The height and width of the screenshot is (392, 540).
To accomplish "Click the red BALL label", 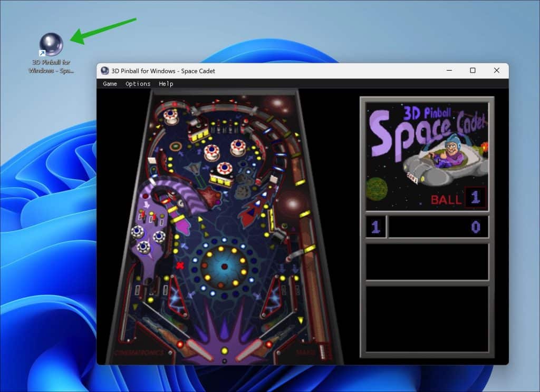I will click(446, 200).
